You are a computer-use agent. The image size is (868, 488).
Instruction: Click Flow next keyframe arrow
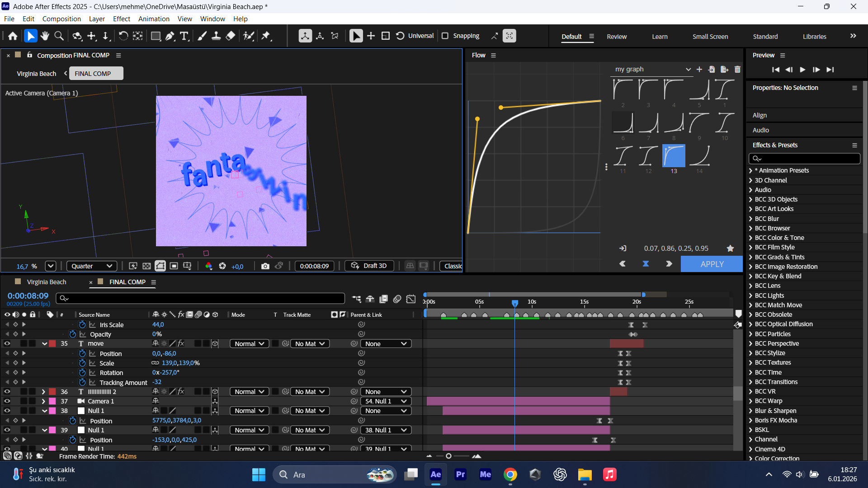(669, 264)
